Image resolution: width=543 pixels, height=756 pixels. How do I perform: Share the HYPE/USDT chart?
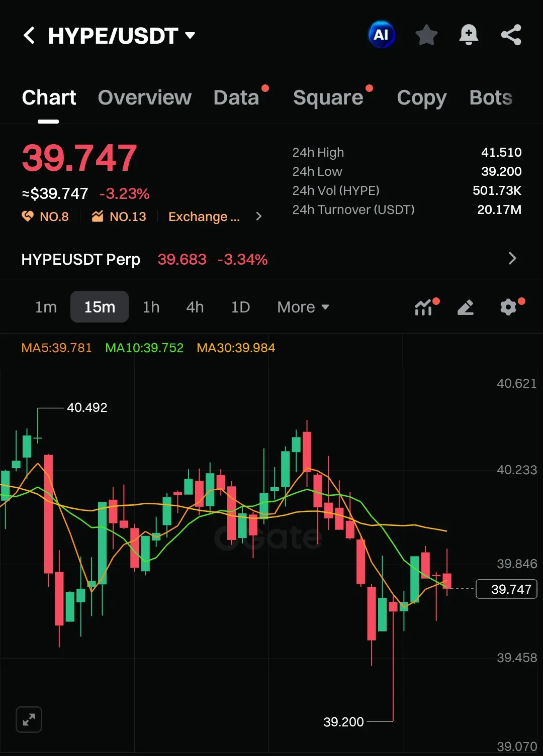click(x=511, y=35)
